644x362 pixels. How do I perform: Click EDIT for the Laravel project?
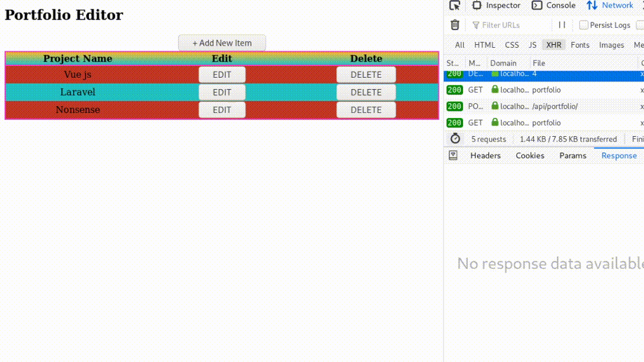coord(222,92)
